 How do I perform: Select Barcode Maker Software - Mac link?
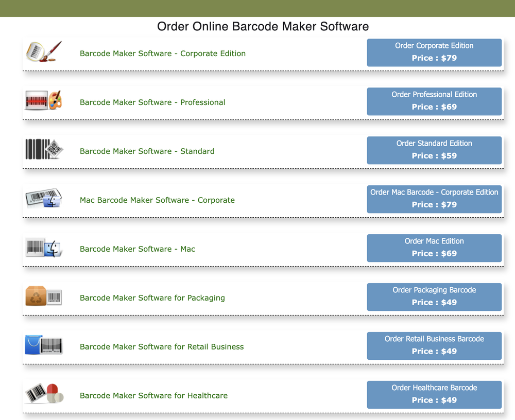point(137,249)
